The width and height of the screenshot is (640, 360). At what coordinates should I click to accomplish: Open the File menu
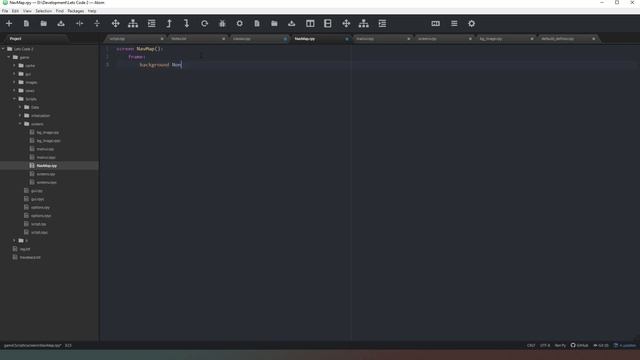click(x=5, y=11)
